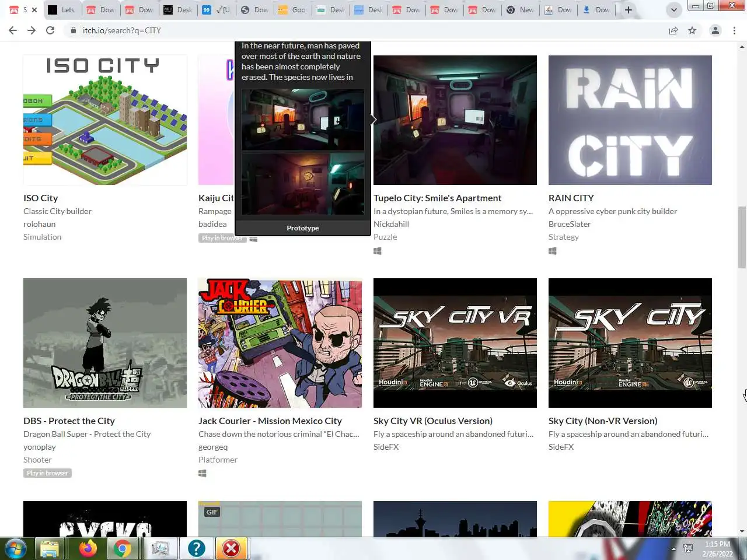Open File Explorer from the taskbar
Viewport: 747px width, 560px height.
(50, 548)
